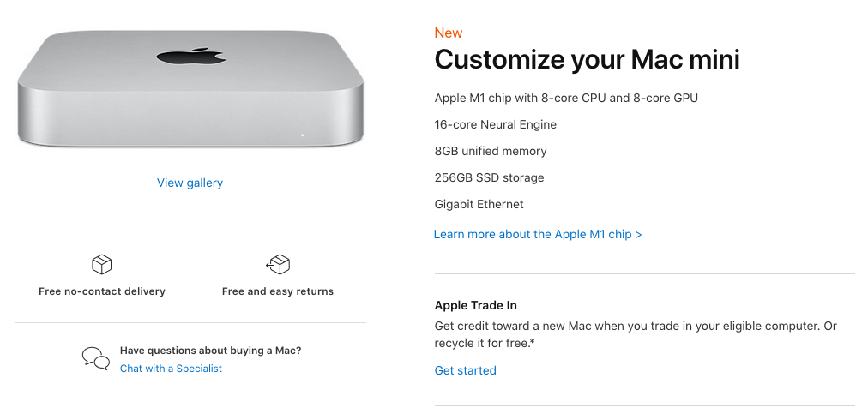Click the 8GB unified memory spec
This screenshot has width=868, height=414.
tap(491, 151)
